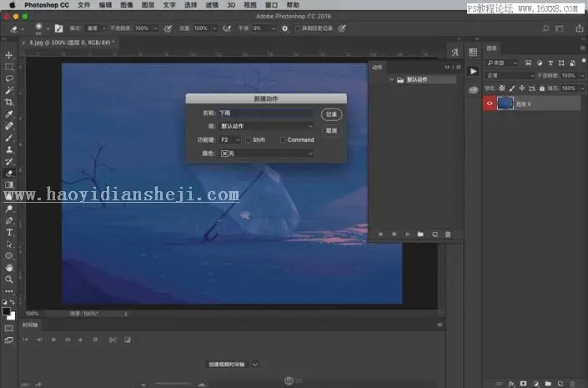Collapse the default actions set chevron

[x=391, y=79]
